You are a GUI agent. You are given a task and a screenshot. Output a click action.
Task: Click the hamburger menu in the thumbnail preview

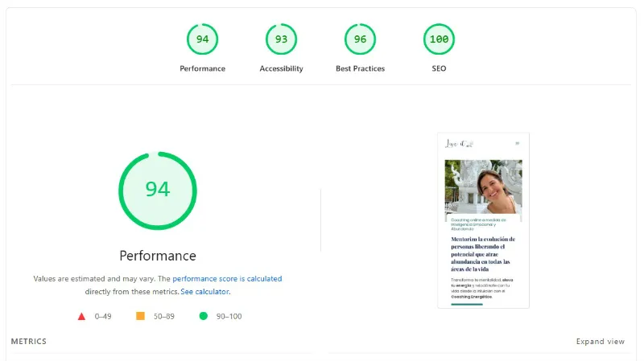point(518,143)
